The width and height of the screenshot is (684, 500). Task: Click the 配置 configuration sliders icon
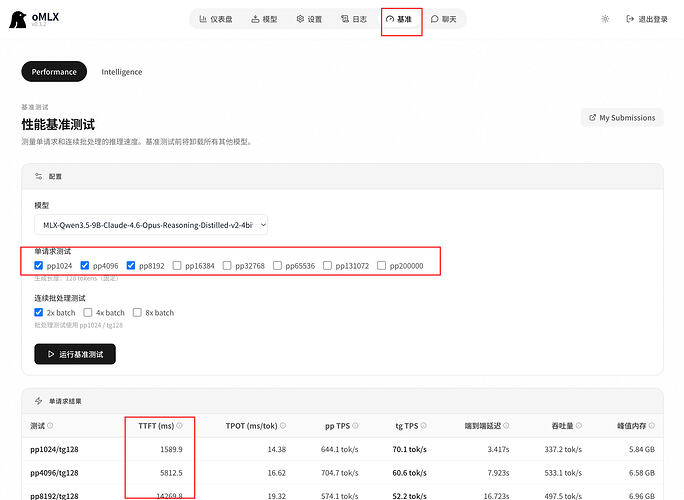[39, 176]
